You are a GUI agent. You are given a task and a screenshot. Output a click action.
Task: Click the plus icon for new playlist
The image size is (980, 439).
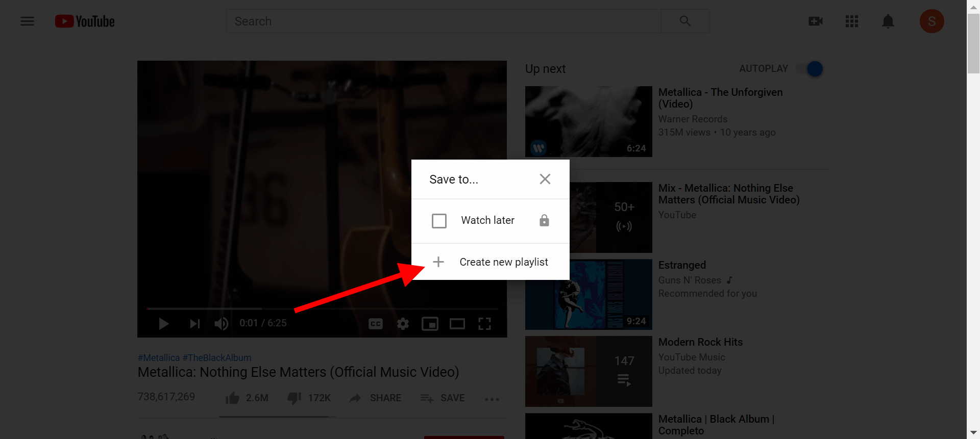click(438, 262)
